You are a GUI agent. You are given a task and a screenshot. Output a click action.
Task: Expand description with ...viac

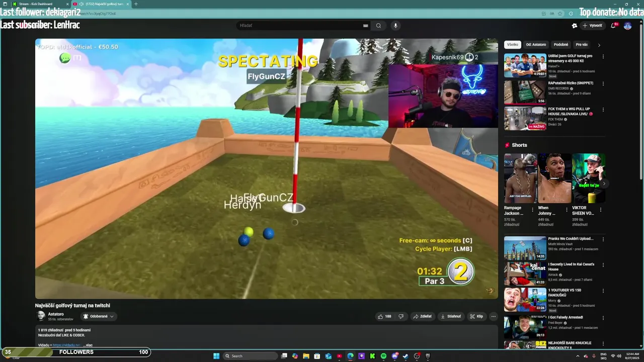(88, 345)
